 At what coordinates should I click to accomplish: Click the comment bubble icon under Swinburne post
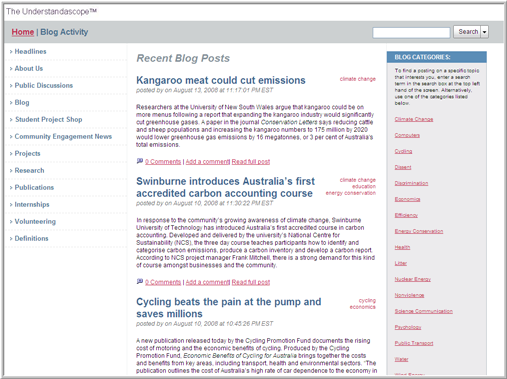140,282
